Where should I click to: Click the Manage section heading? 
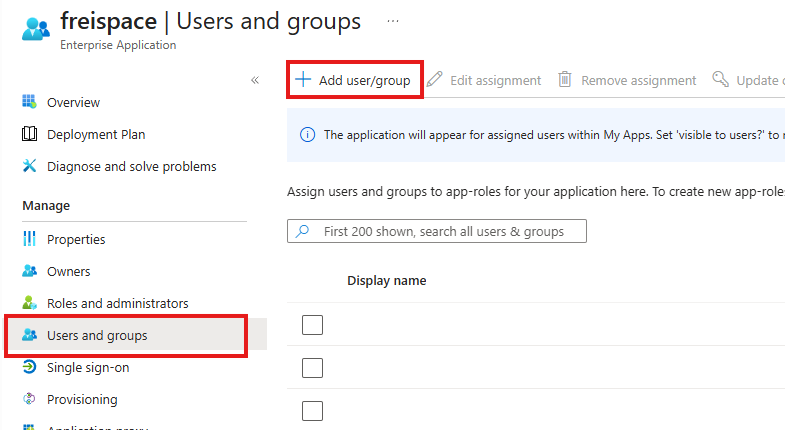tap(46, 206)
